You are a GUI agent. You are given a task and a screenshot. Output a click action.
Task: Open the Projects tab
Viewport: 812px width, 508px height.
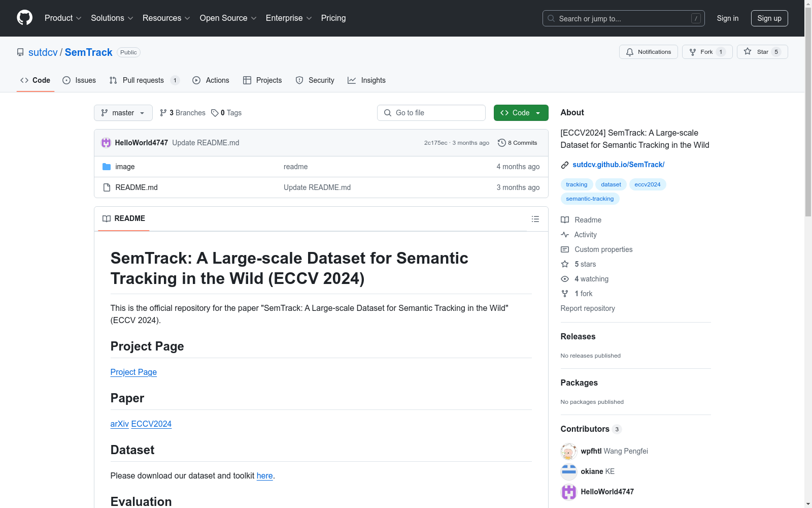pyautogui.click(x=262, y=80)
